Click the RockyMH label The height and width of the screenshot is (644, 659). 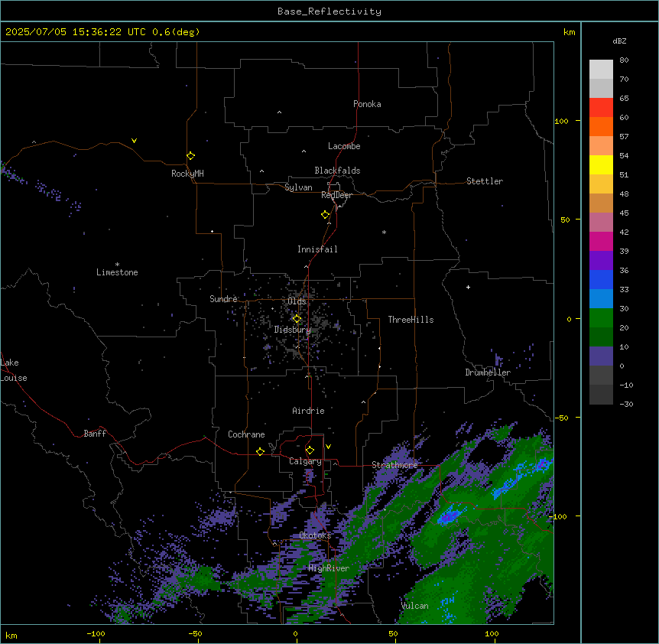tap(187, 174)
